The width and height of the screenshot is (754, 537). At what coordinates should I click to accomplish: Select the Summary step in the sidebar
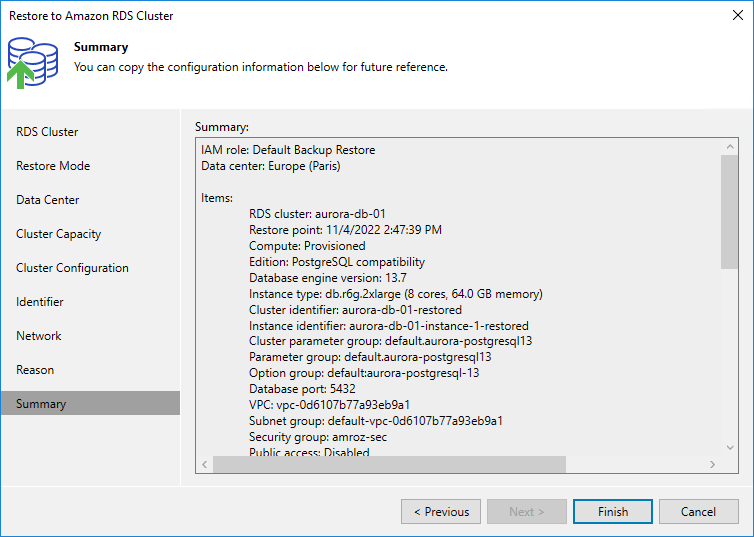click(x=41, y=404)
